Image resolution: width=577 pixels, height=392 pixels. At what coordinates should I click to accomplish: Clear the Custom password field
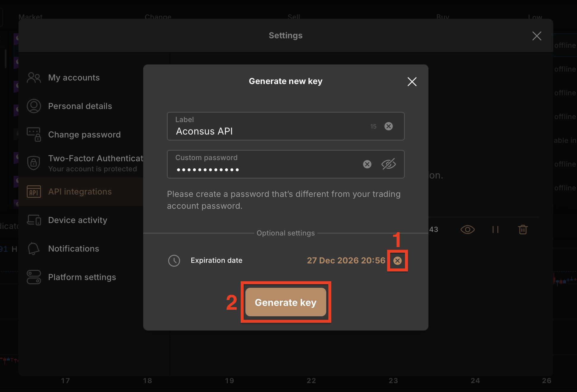[367, 164]
